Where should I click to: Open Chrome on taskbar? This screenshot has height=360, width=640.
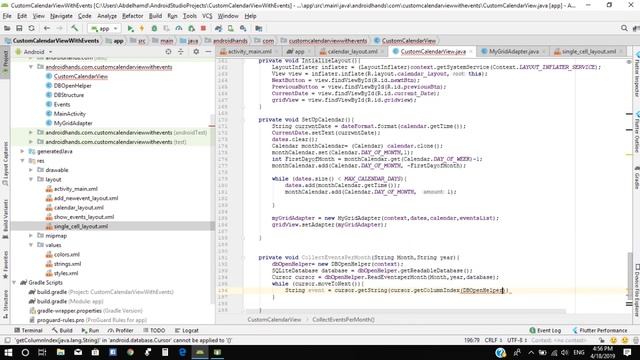pyautogui.click(x=130, y=352)
